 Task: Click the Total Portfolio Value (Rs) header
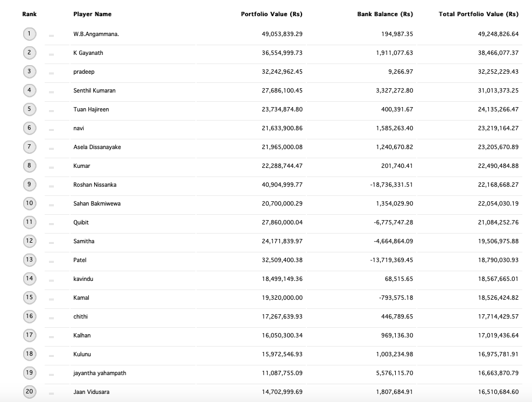tap(478, 14)
